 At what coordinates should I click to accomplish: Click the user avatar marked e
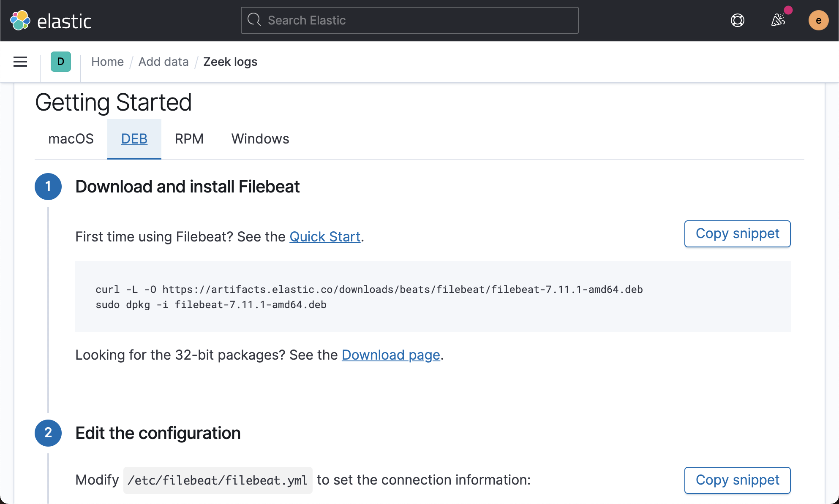coord(819,20)
